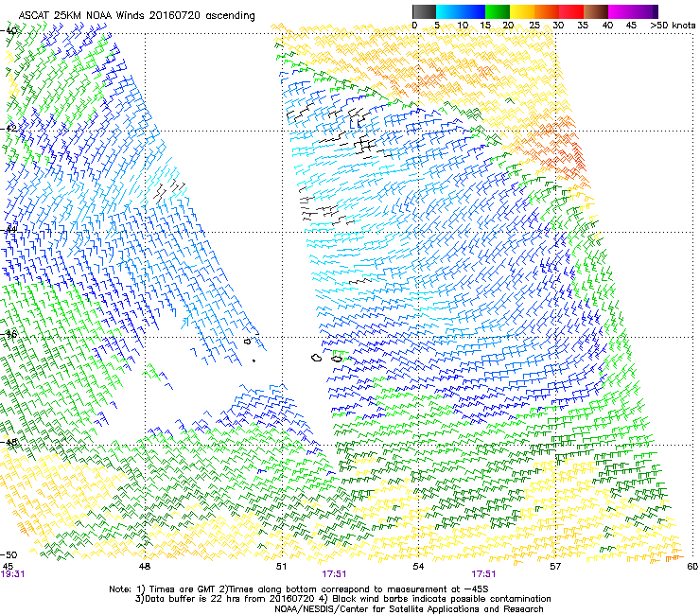Click the legend label '5'
Viewport: 700px width, 615px height.
pos(437,26)
